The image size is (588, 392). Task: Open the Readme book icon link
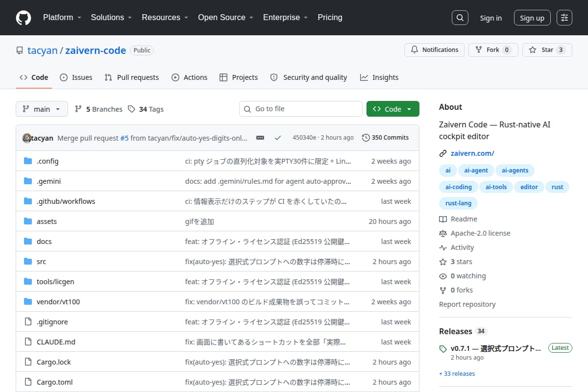click(443, 219)
